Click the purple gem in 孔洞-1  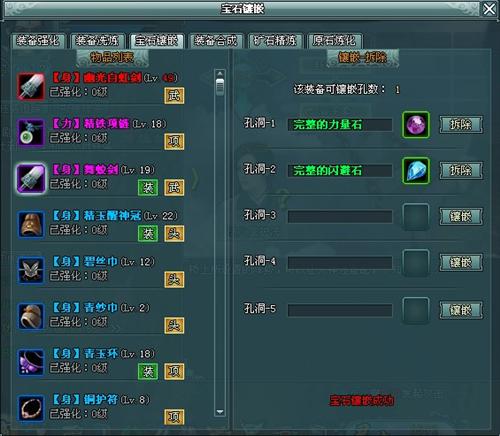pos(416,125)
